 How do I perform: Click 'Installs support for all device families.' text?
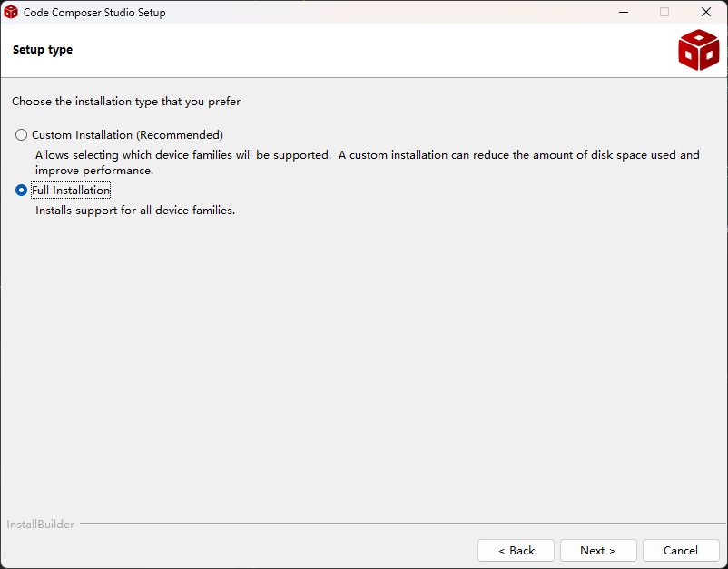coord(135,211)
